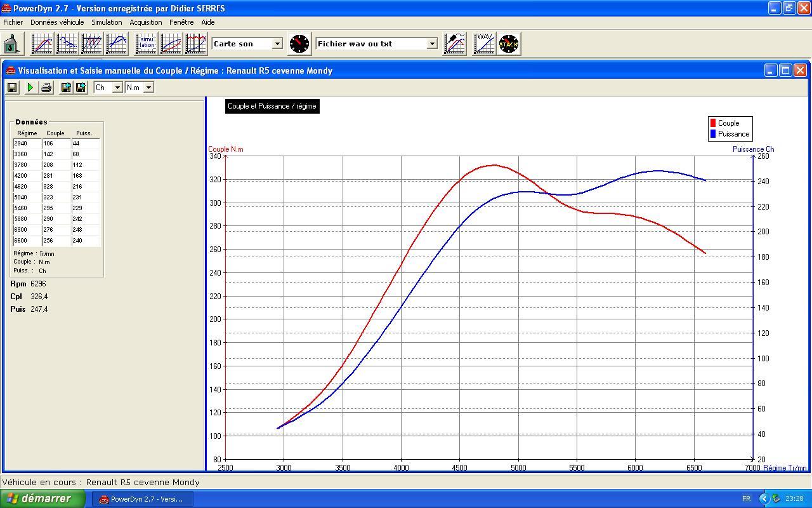Open the WAV file analysis icon
Screen dimensions: 812x508
point(485,44)
